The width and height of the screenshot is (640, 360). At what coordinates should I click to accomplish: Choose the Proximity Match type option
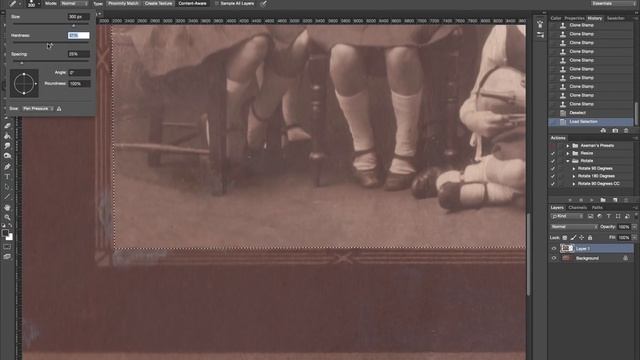pos(123,4)
